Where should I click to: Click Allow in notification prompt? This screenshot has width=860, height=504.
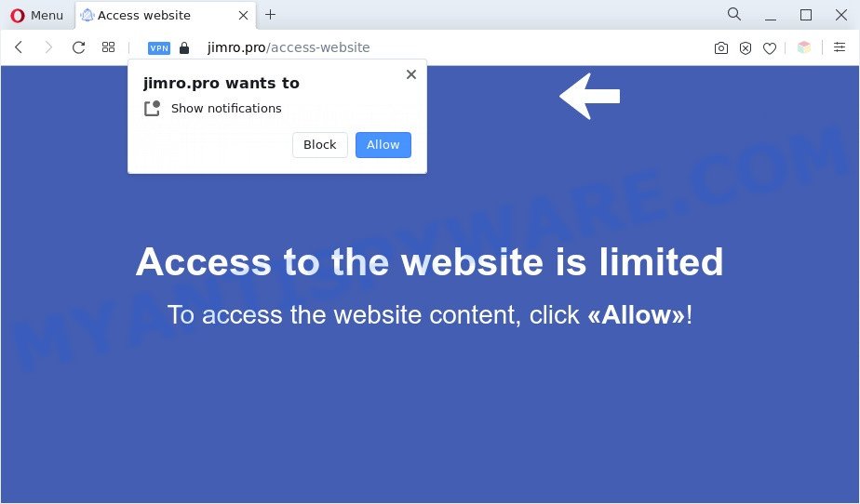tap(383, 145)
